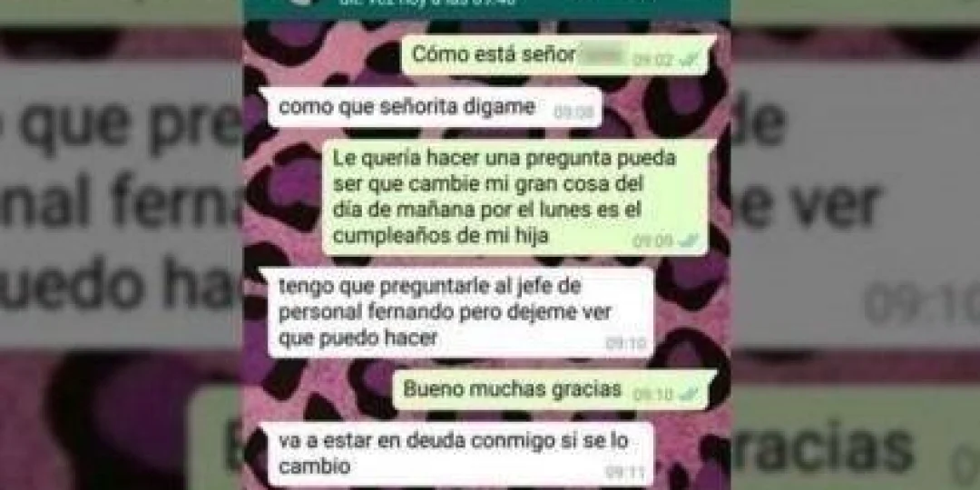980x490 pixels.
Task: Tap the 09:08 timestamp on 'señorita digame'
Action: [573, 113]
